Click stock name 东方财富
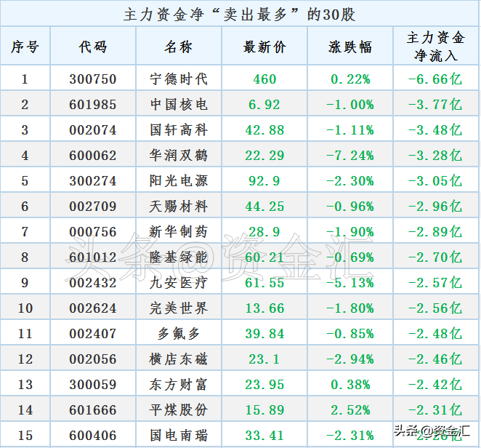481x448 pixels. [x=179, y=385]
